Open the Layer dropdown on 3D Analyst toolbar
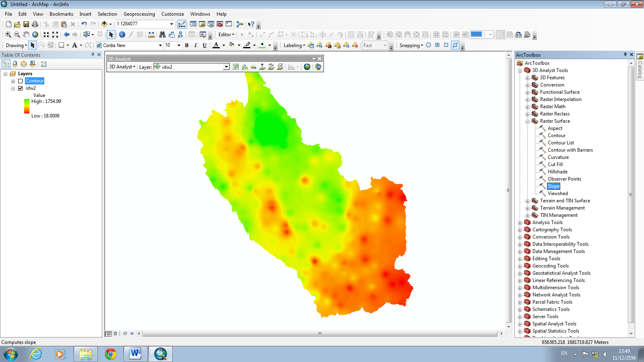The image size is (644, 362). 226,67
